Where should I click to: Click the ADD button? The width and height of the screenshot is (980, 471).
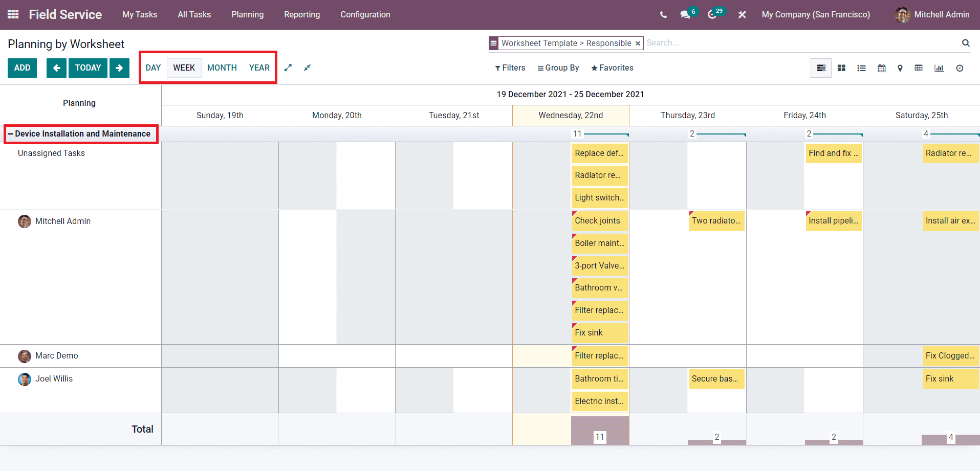[22, 68]
